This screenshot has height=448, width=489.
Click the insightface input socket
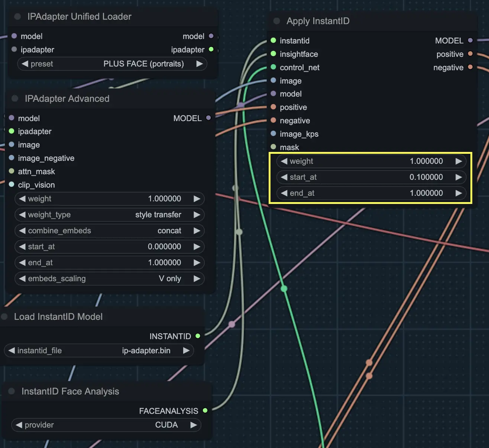[x=273, y=53]
